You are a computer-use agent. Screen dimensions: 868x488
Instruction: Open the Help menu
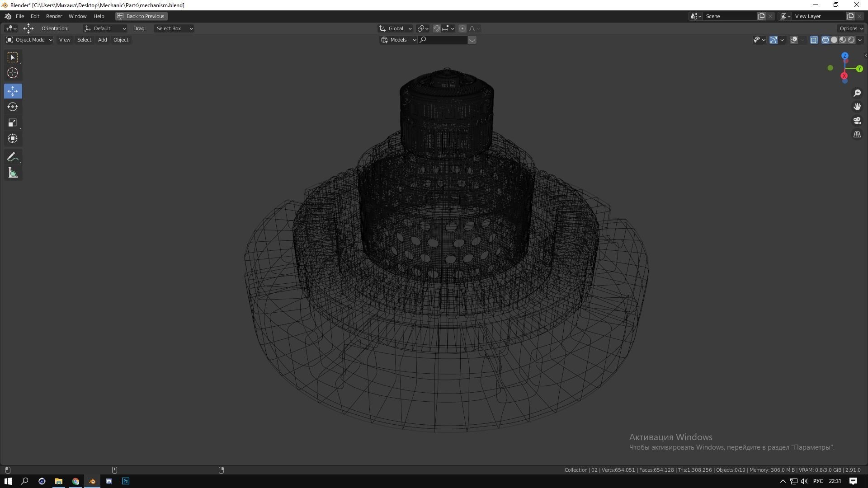click(x=99, y=16)
